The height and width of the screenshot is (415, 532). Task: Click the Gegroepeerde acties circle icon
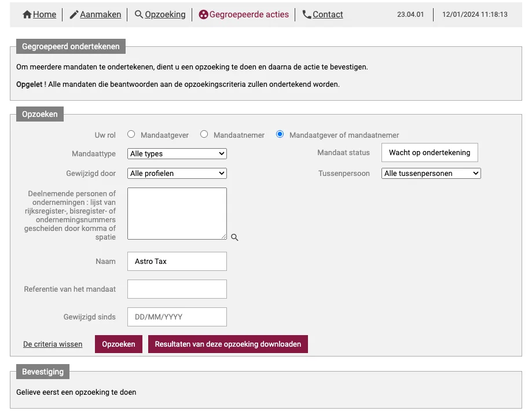point(203,14)
